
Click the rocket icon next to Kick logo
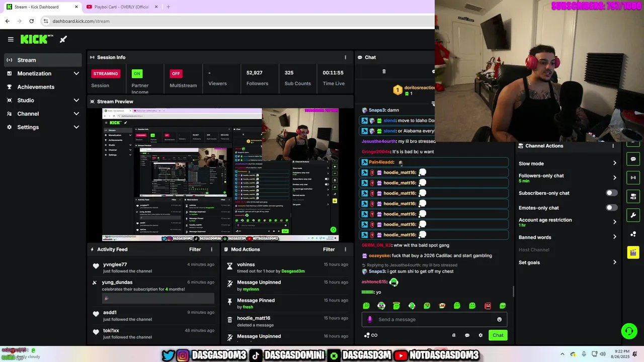pyautogui.click(x=63, y=39)
